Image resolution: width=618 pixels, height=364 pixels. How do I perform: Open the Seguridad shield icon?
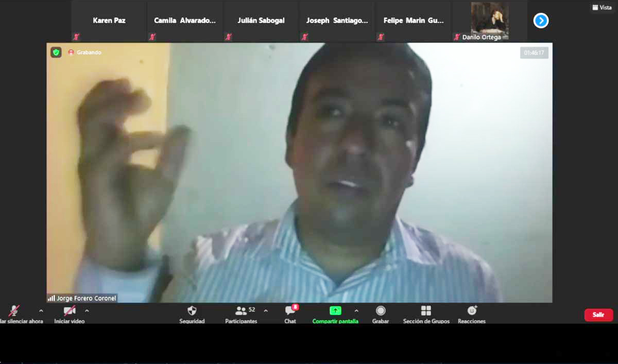(192, 311)
